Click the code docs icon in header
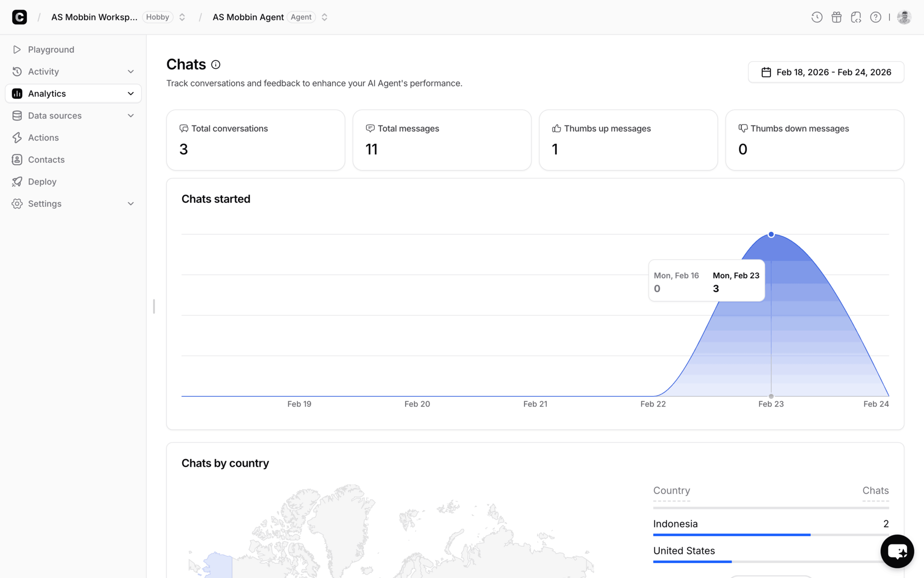This screenshot has height=578, width=924. pyautogui.click(x=856, y=17)
